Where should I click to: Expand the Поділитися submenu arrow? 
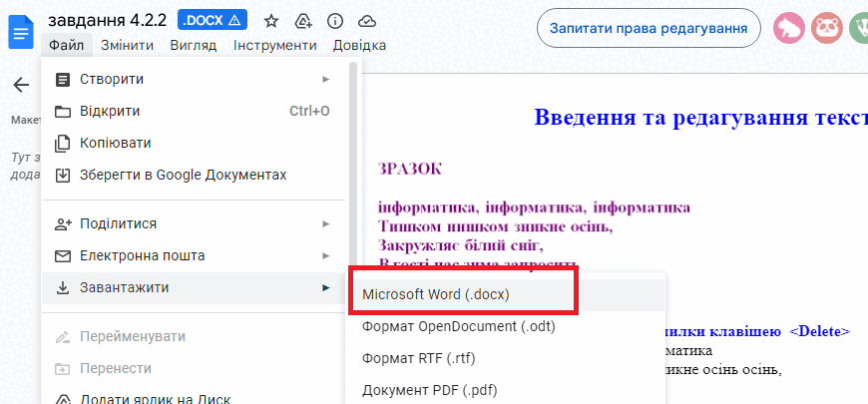(326, 224)
